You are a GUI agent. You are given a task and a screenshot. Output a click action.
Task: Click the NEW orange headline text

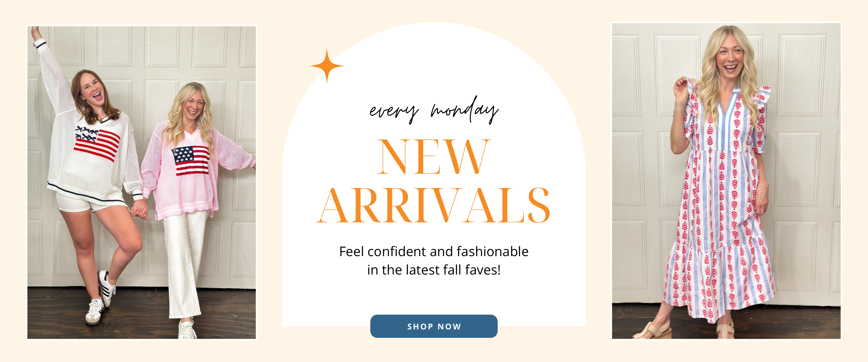[x=434, y=157]
